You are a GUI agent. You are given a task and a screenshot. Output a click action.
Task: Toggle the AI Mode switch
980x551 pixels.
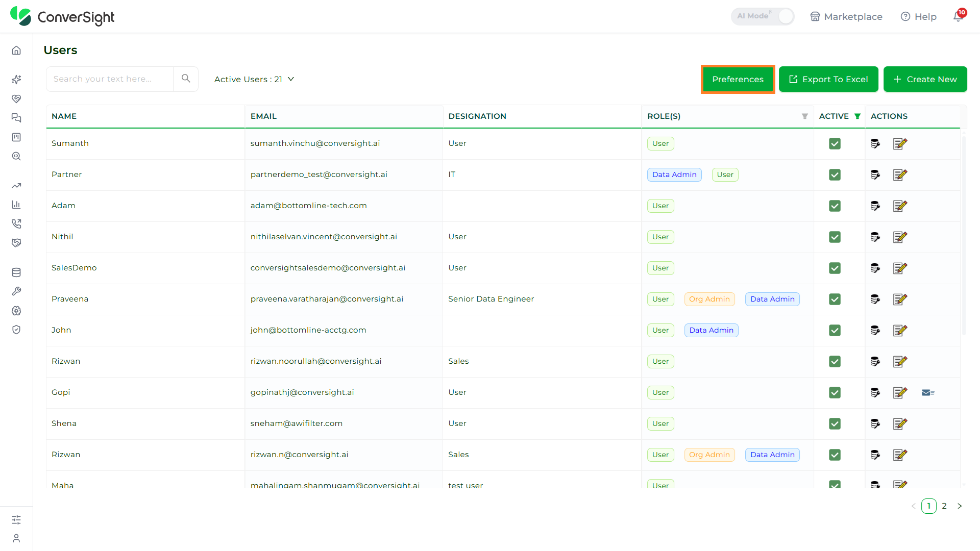pos(763,16)
